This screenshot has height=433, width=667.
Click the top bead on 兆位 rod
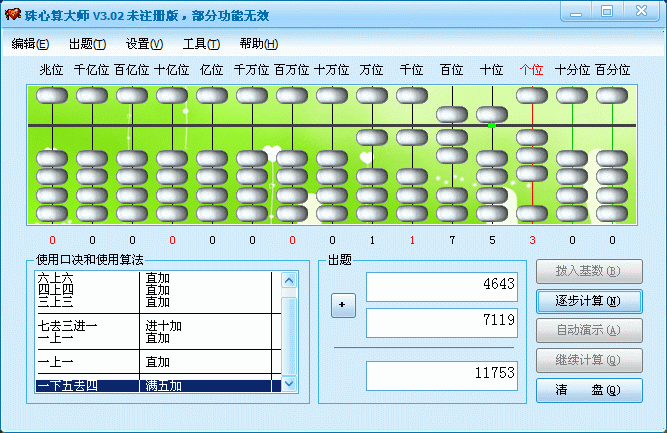coord(52,95)
